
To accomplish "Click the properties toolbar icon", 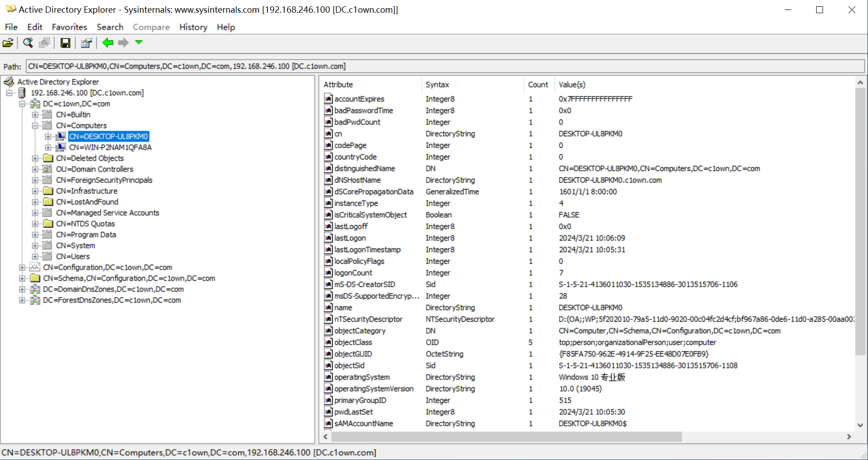I will 86,43.
